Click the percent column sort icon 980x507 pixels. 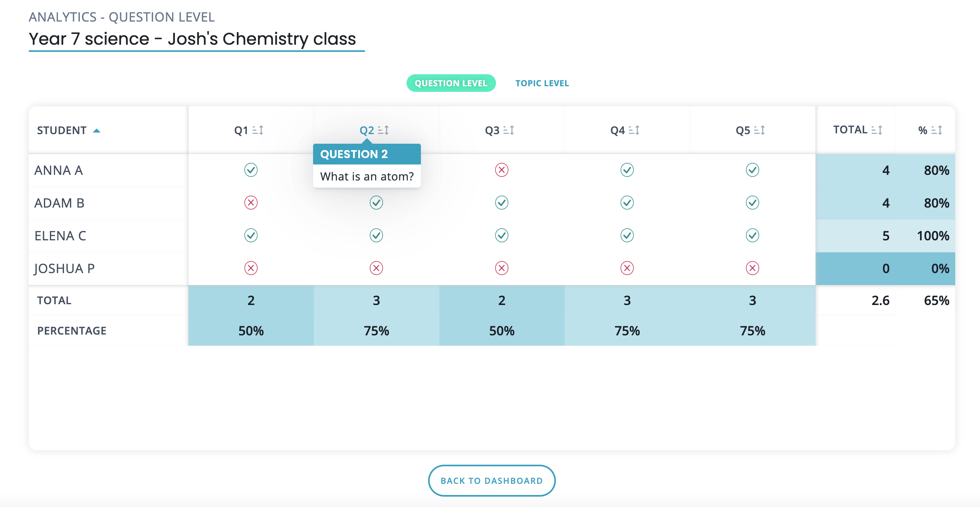[x=937, y=130]
